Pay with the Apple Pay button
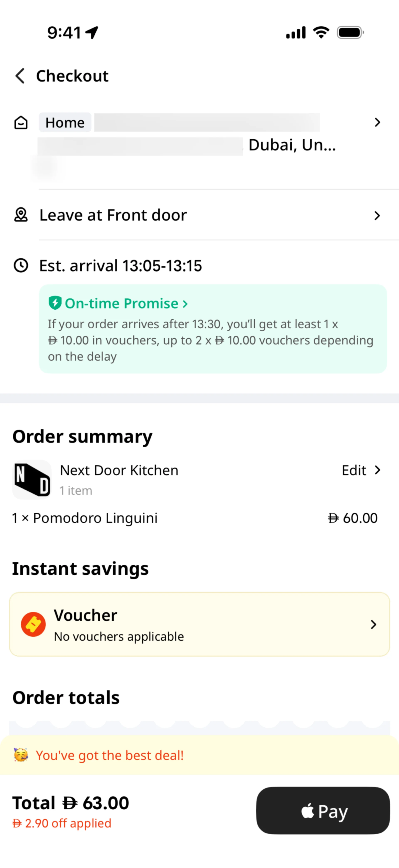 point(323,810)
